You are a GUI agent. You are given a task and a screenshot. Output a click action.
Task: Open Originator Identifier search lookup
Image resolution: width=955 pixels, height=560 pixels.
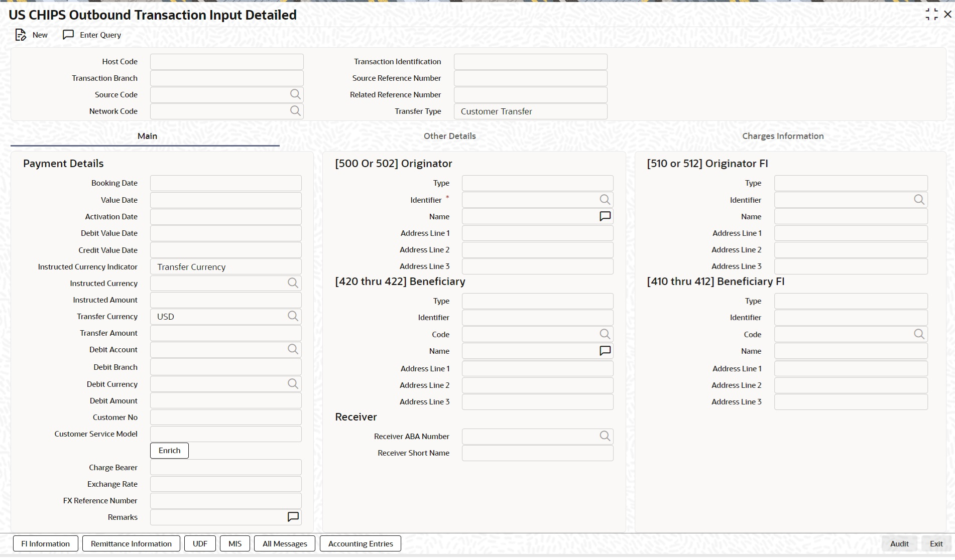(x=605, y=200)
